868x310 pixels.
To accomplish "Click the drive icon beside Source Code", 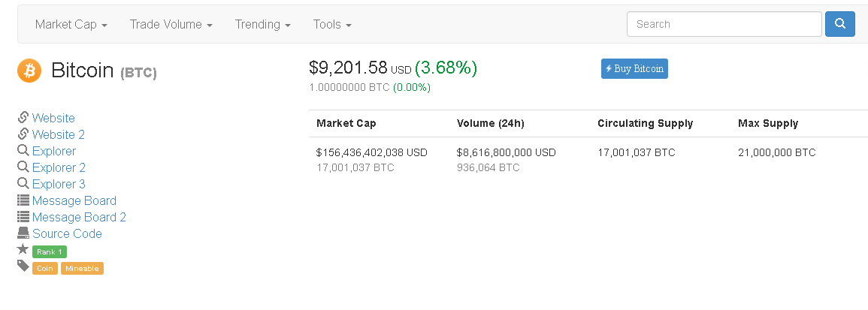I will click(x=23, y=233).
